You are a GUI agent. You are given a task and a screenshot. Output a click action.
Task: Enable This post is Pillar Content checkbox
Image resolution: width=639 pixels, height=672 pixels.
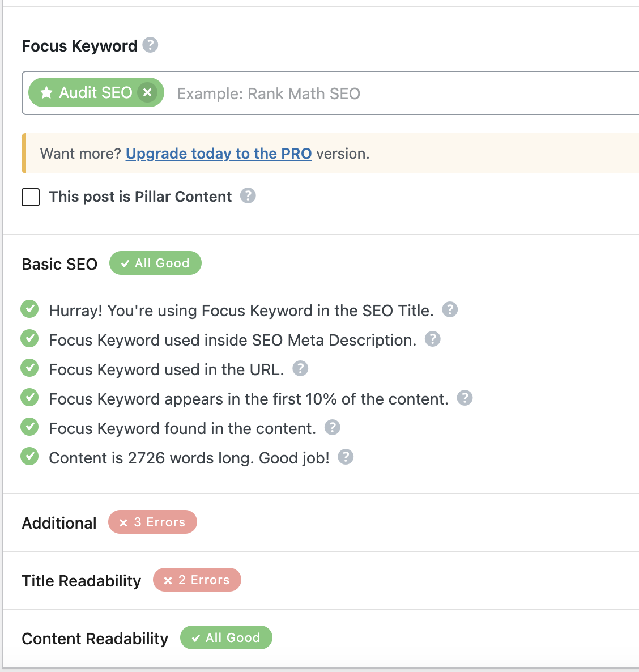[31, 197]
